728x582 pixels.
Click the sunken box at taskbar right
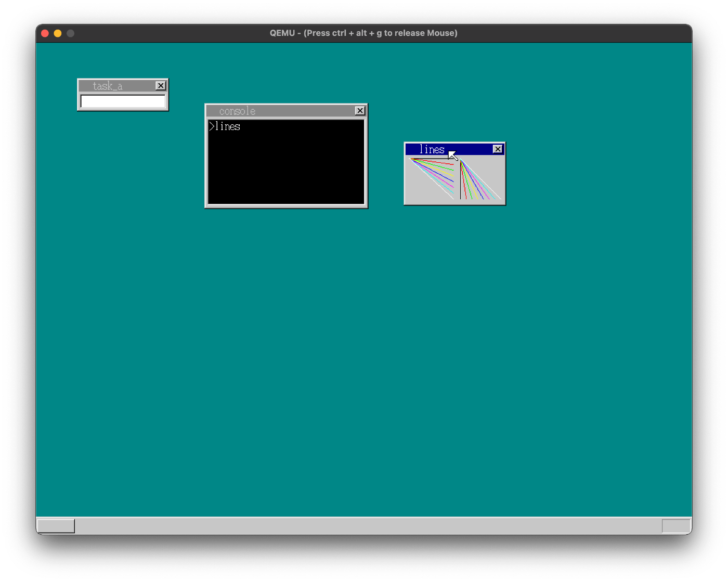point(676,526)
